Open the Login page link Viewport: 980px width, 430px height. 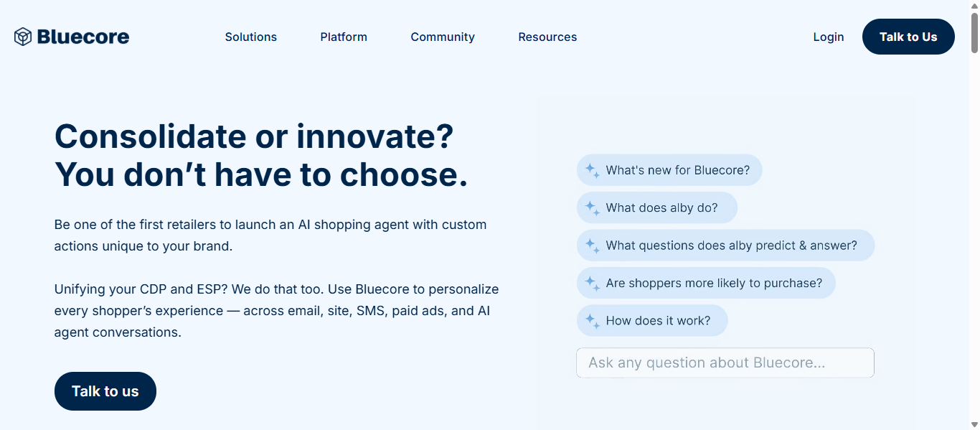click(x=829, y=37)
